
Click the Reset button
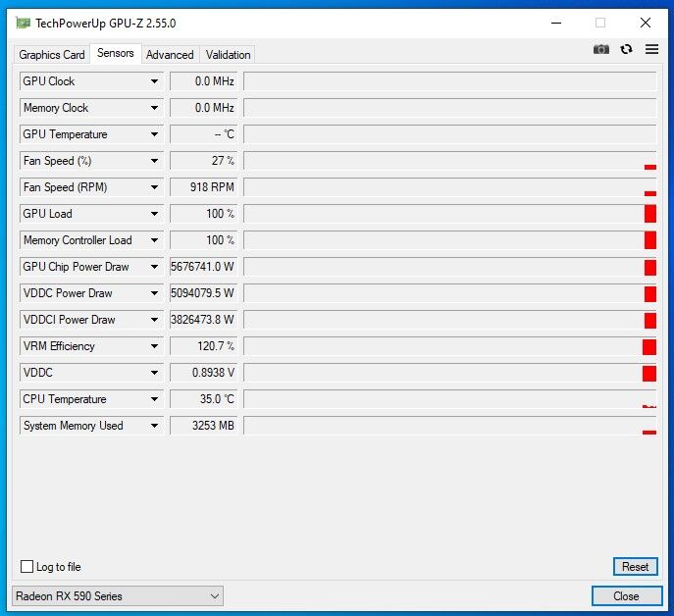point(636,567)
